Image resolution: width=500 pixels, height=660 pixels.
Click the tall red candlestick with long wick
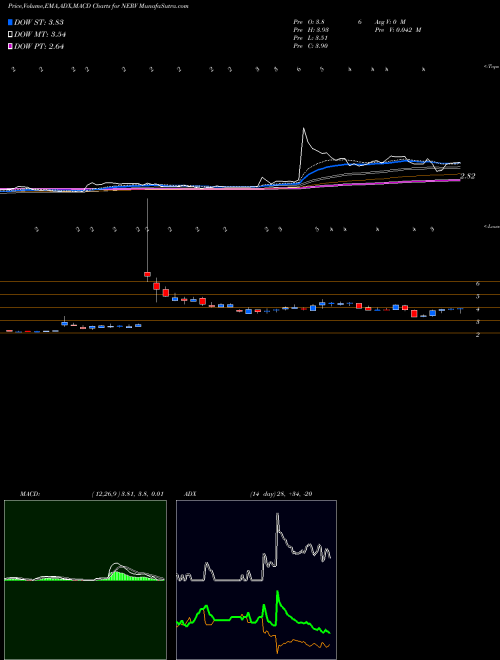(x=147, y=274)
